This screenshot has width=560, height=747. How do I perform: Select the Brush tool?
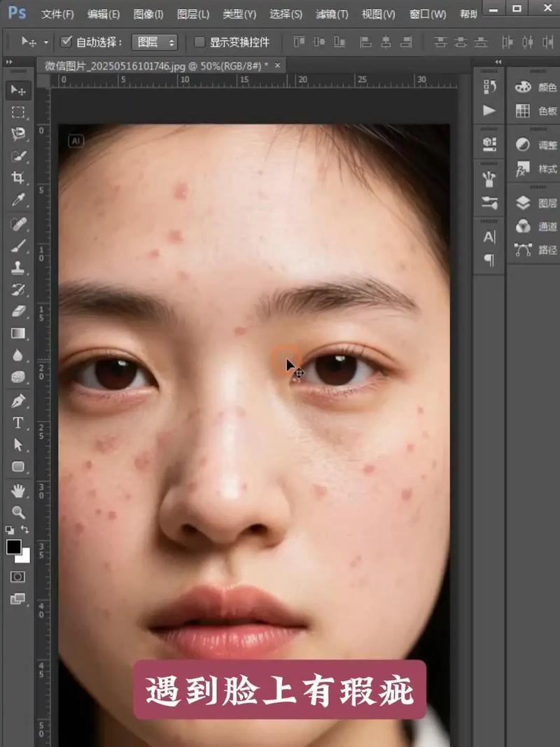tap(18, 246)
